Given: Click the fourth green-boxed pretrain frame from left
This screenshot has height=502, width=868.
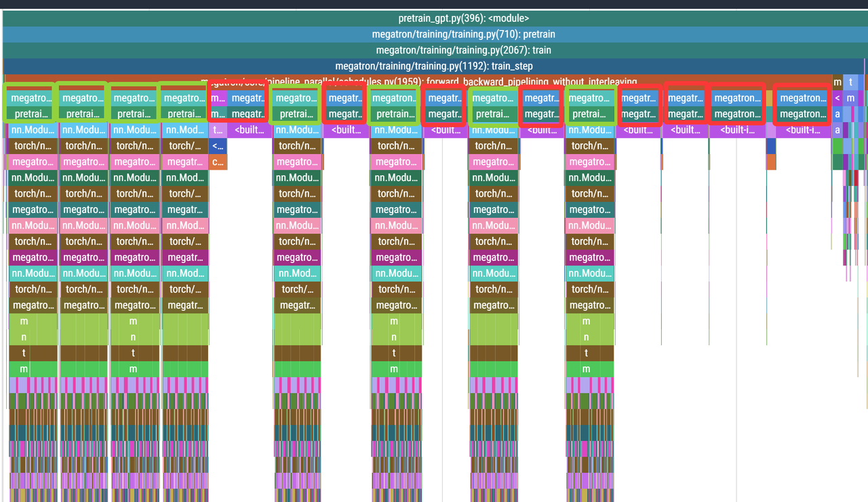Looking at the screenshot, I should 184,114.
